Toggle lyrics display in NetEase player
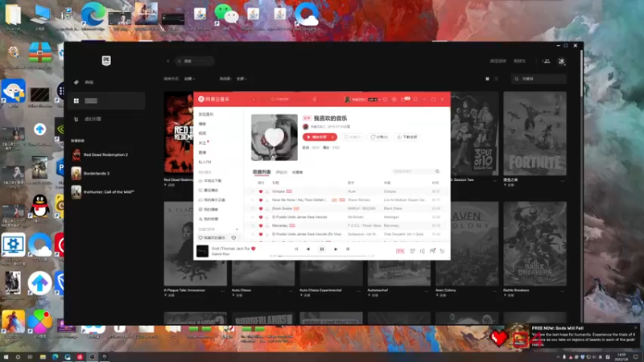Image resolution: width=644 pixels, height=362 pixels. (x=348, y=249)
